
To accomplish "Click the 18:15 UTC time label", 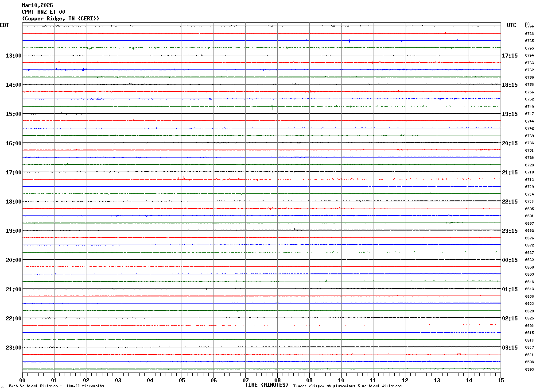I will click(510, 85).
